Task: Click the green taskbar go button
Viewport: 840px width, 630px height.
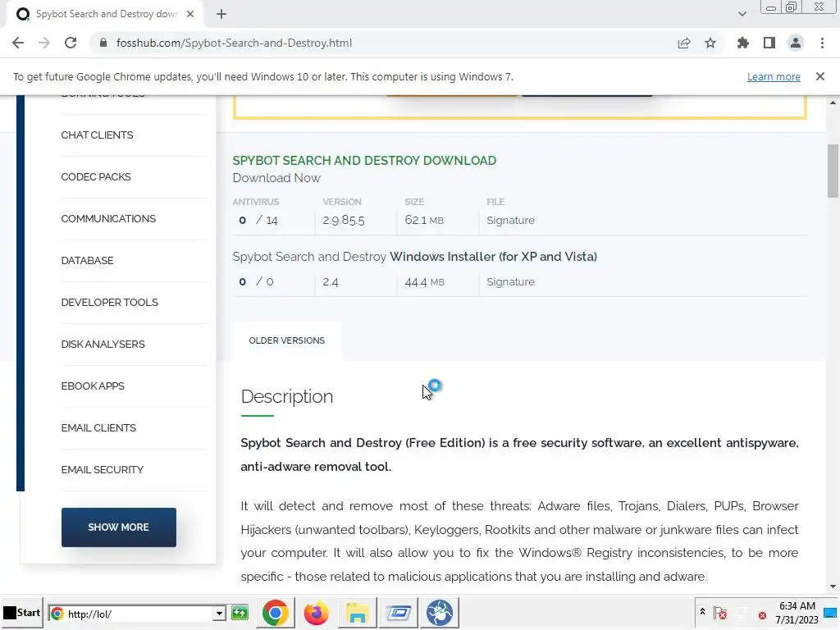Action: coord(240,613)
